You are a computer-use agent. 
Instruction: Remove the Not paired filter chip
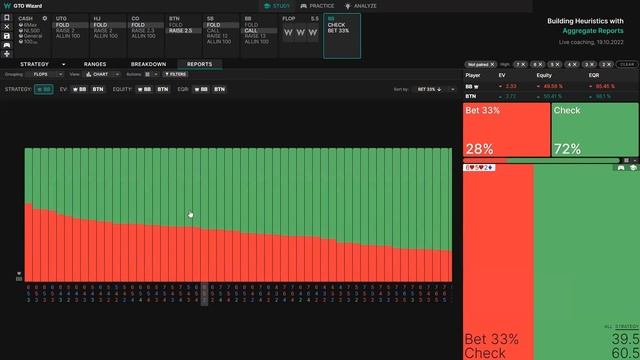492,64
